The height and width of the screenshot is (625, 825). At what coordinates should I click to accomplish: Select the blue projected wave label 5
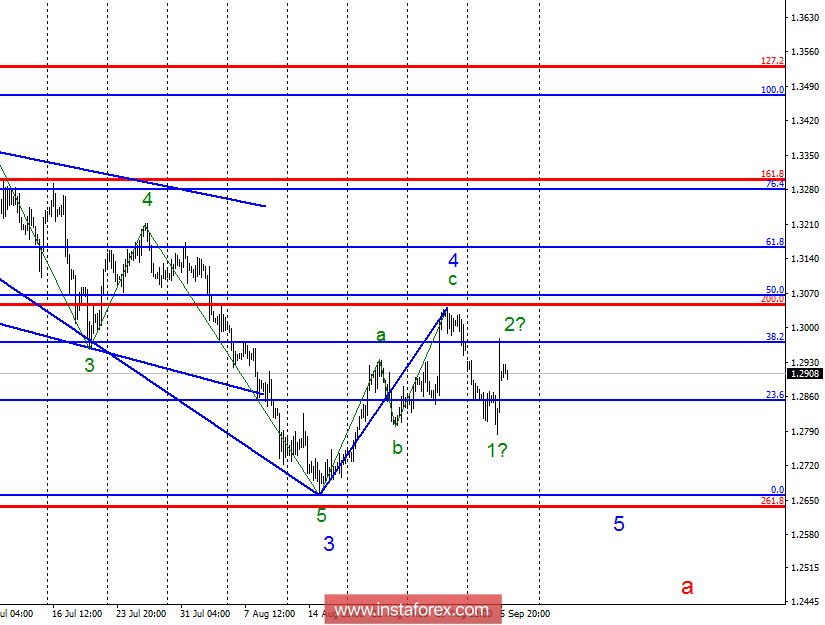pos(619,523)
